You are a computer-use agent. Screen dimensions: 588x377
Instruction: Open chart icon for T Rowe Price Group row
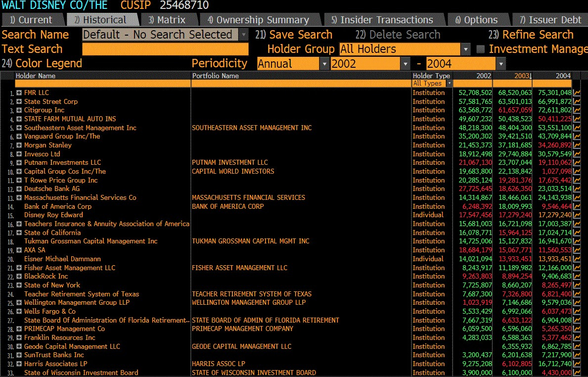(x=577, y=181)
